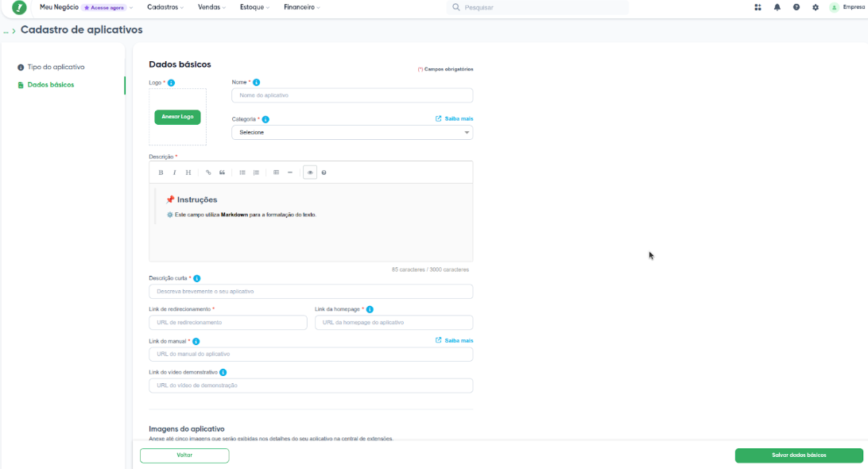Show info tooltip for the Logo field
This screenshot has width=868, height=469.
(x=171, y=83)
